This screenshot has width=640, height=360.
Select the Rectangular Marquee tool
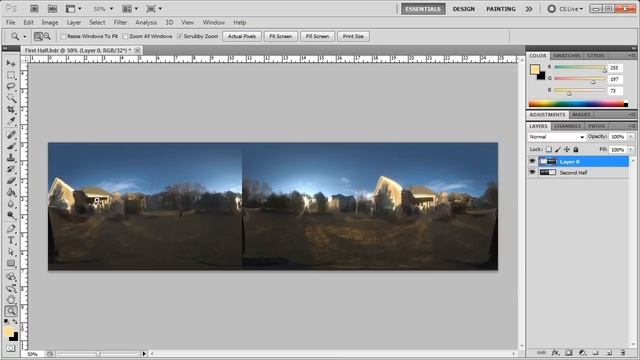[x=11, y=75]
